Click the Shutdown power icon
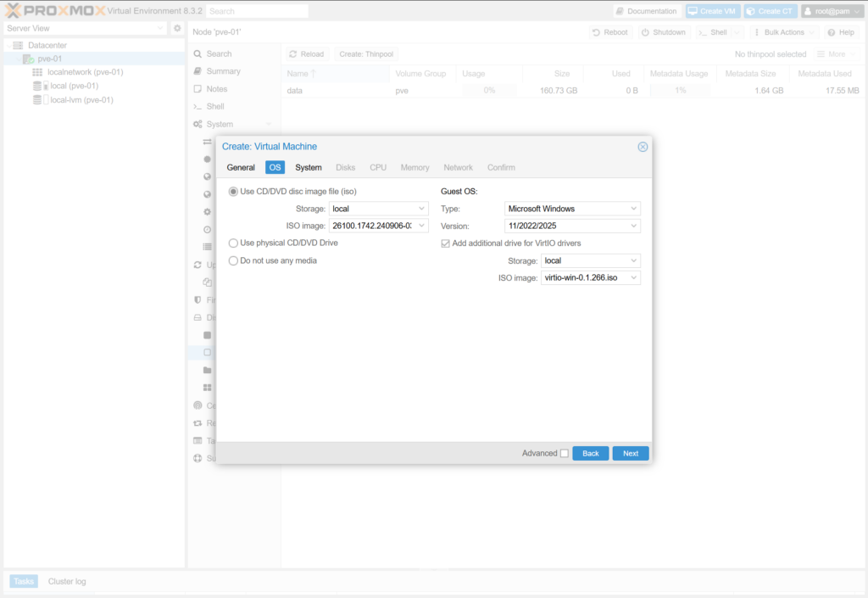 coord(645,32)
